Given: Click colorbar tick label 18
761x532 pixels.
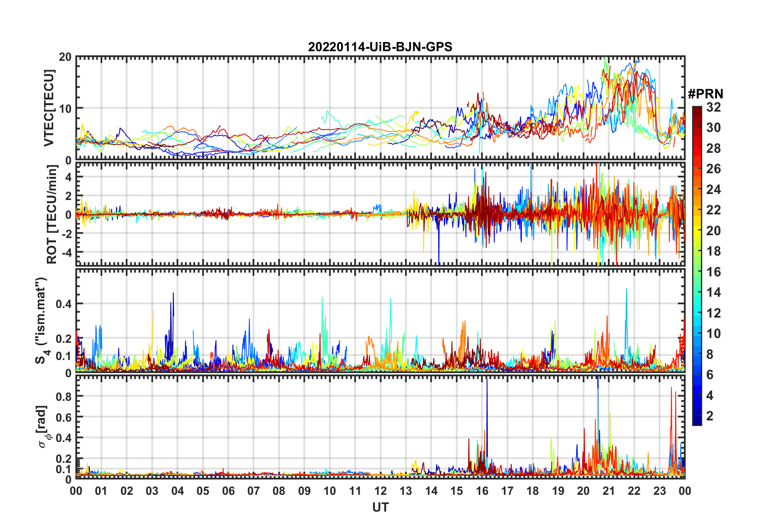Looking at the screenshot, I should [713, 251].
